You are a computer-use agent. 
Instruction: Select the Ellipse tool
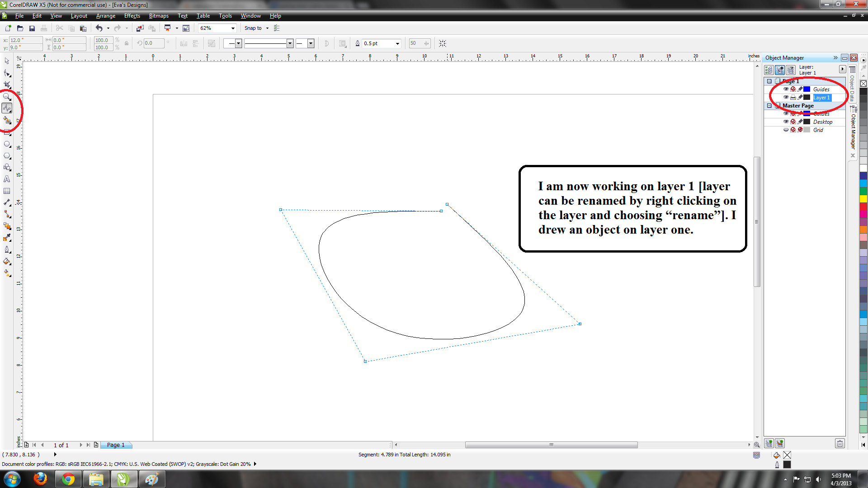pos(7,144)
